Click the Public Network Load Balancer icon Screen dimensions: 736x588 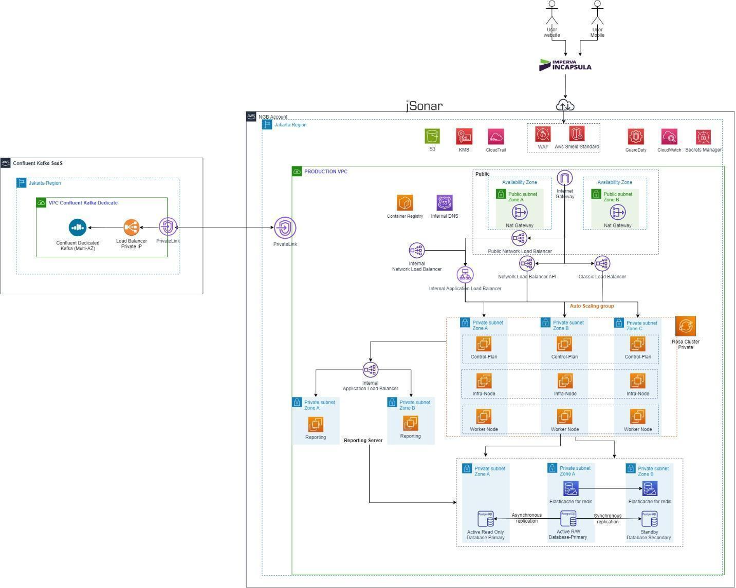click(519, 239)
